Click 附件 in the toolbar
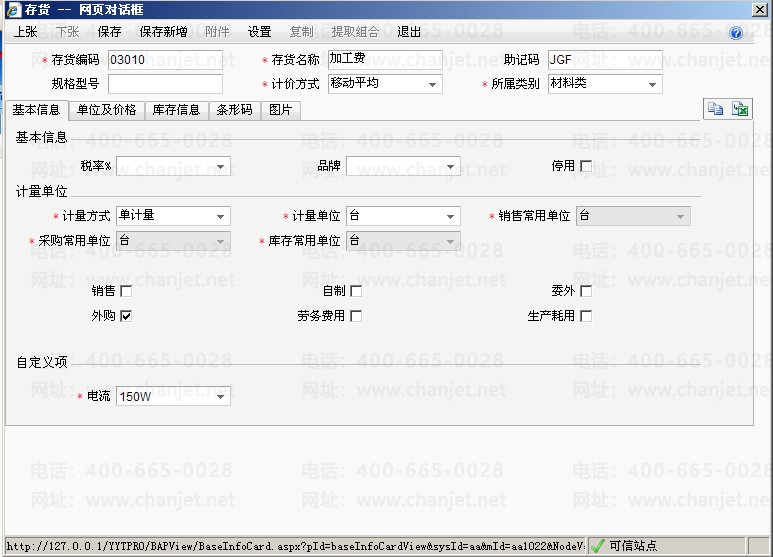This screenshot has height=557, width=773. pos(217,32)
